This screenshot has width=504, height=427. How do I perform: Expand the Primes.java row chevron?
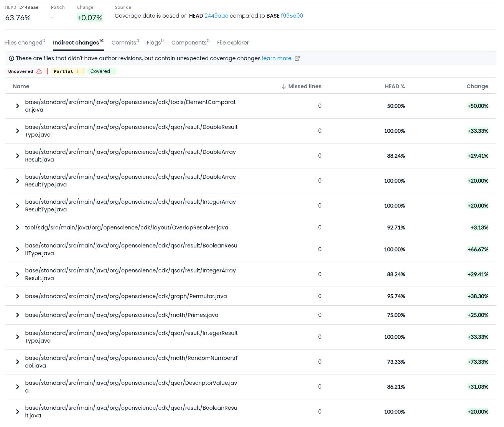(x=18, y=315)
